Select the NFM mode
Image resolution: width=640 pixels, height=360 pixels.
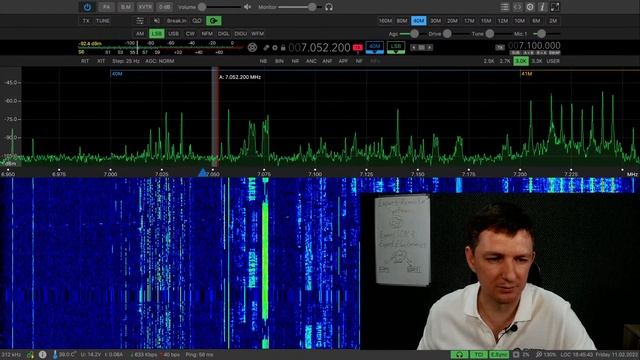click(x=207, y=33)
